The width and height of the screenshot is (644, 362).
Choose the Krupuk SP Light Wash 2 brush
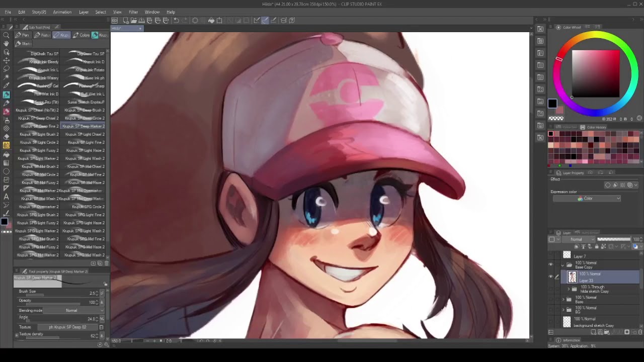pos(84,158)
